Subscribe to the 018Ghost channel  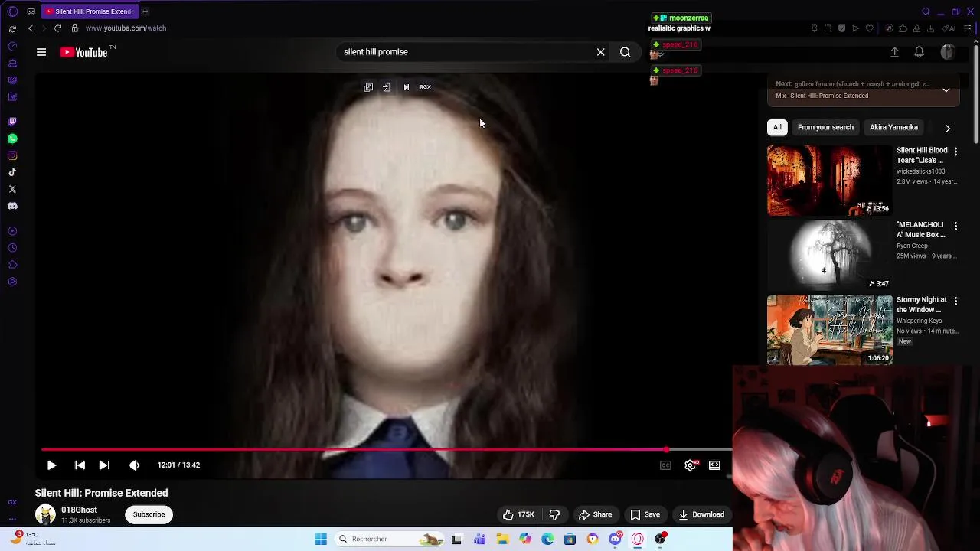(149, 514)
